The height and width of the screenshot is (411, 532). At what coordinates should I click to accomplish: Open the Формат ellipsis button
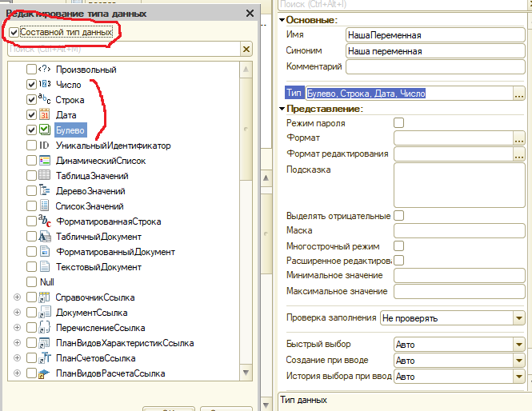pyautogui.click(x=518, y=138)
